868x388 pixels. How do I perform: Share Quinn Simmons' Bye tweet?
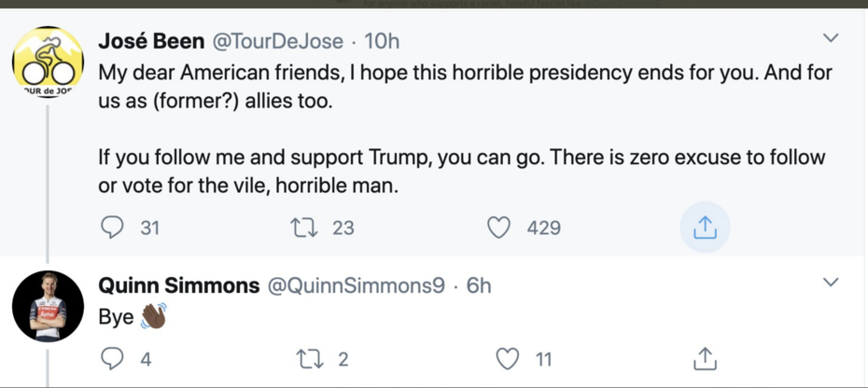pos(705,358)
